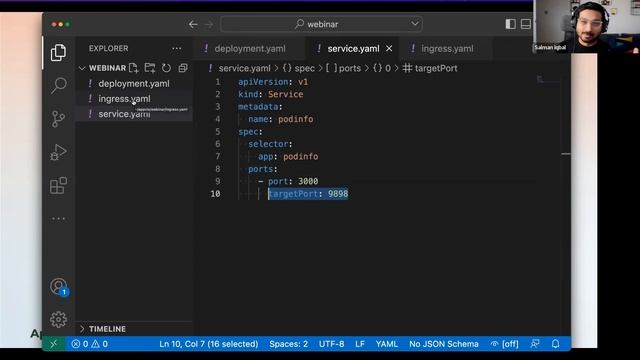The height and width of the screenshot is (360, 640).
Task: Open the Manage gear settings icon
Action: [x=58, y=320]
